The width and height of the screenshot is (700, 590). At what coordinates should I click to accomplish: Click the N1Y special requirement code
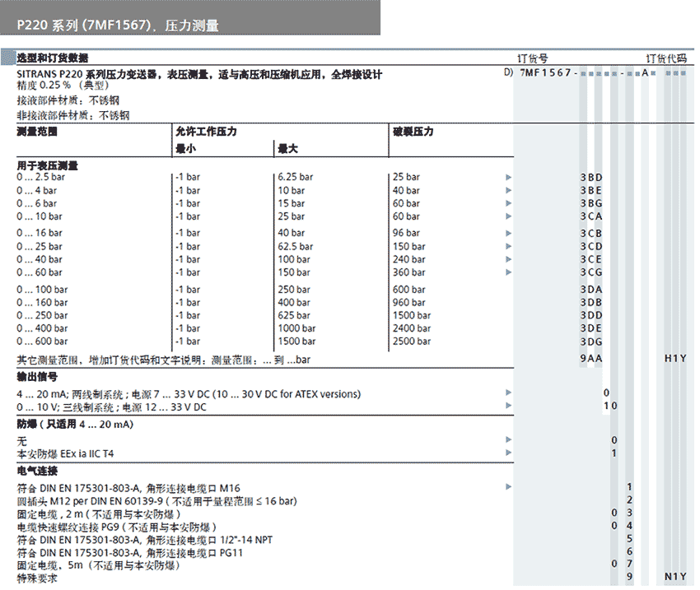tap(674, 578)
